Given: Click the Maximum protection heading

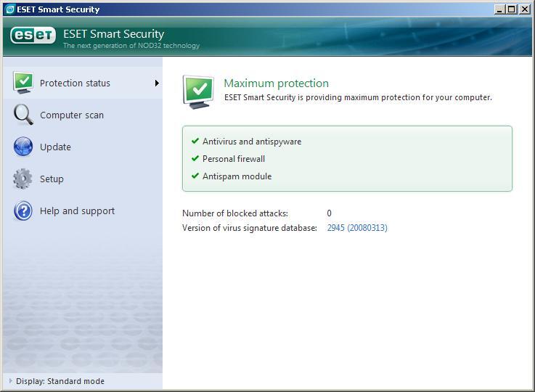Looking at the screenshot, I should tap(276, 83).
